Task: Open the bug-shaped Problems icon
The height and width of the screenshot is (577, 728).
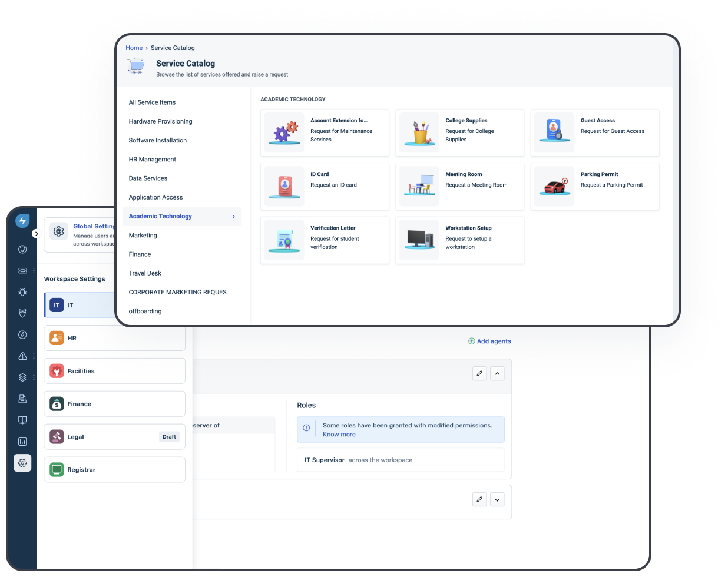Action: 22,292
